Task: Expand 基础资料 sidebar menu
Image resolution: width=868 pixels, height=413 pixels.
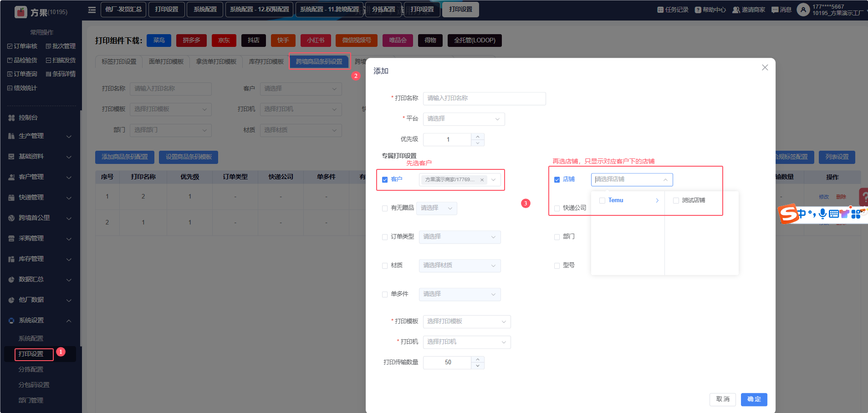Action: 40,156
